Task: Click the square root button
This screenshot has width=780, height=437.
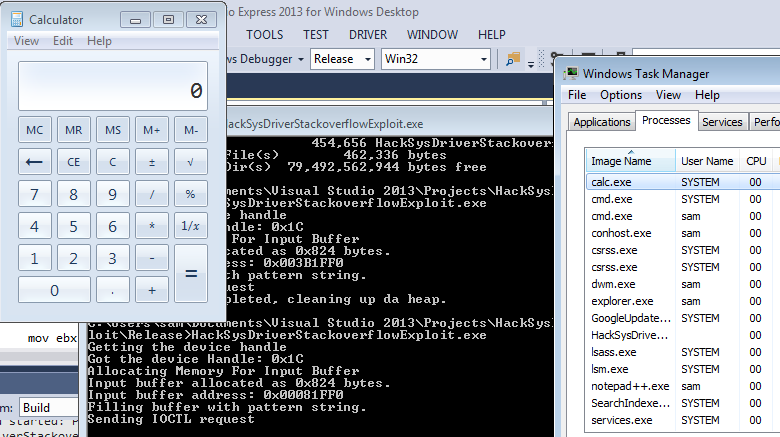Action: [x=191, y=162]
